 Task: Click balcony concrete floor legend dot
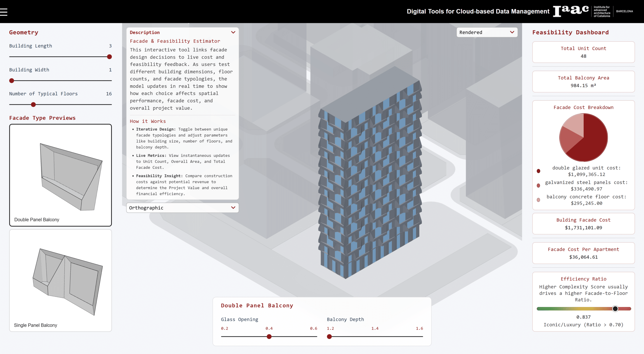538,200
